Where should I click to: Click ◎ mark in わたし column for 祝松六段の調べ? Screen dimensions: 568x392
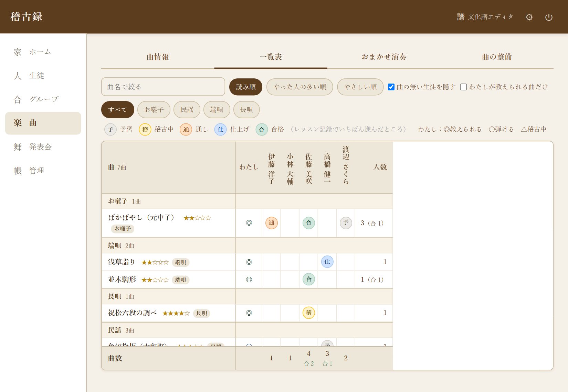(249, 313)
